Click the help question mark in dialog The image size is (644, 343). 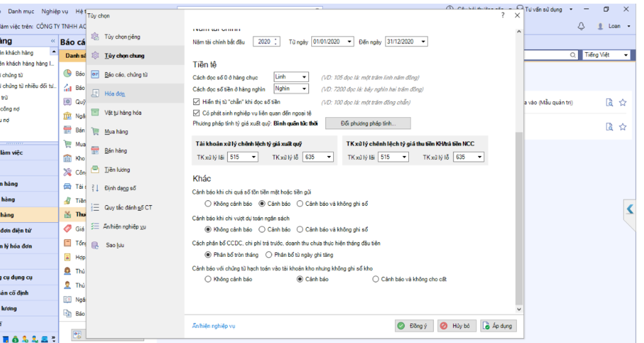502,15
